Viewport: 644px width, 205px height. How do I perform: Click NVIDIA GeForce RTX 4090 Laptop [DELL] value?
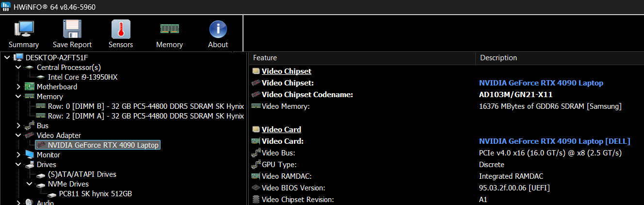point(555,141)
